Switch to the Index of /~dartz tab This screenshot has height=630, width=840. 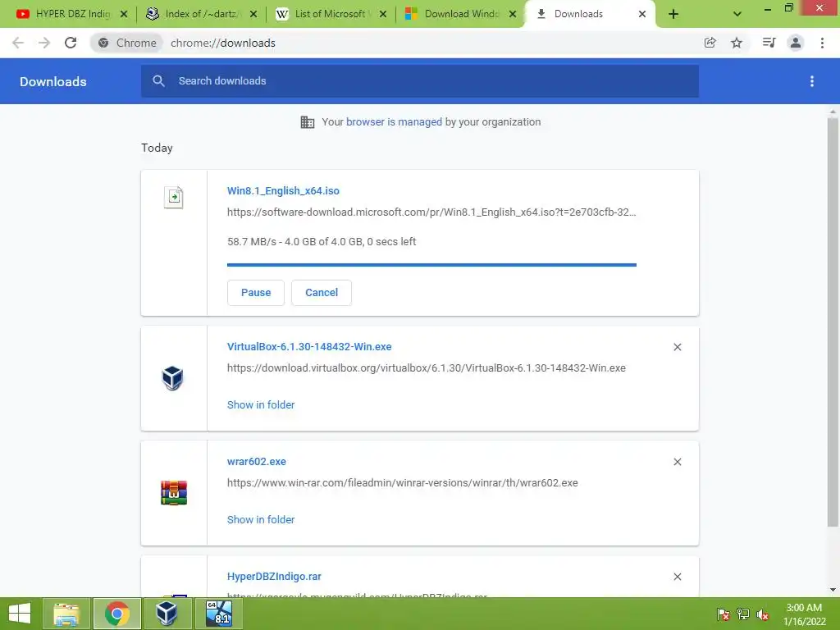click(x=202, y=14)
